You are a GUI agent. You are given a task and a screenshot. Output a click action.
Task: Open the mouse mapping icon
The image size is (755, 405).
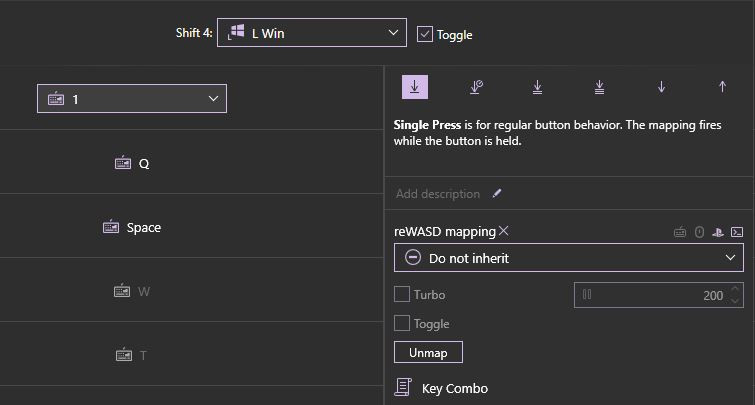[699, 232]
